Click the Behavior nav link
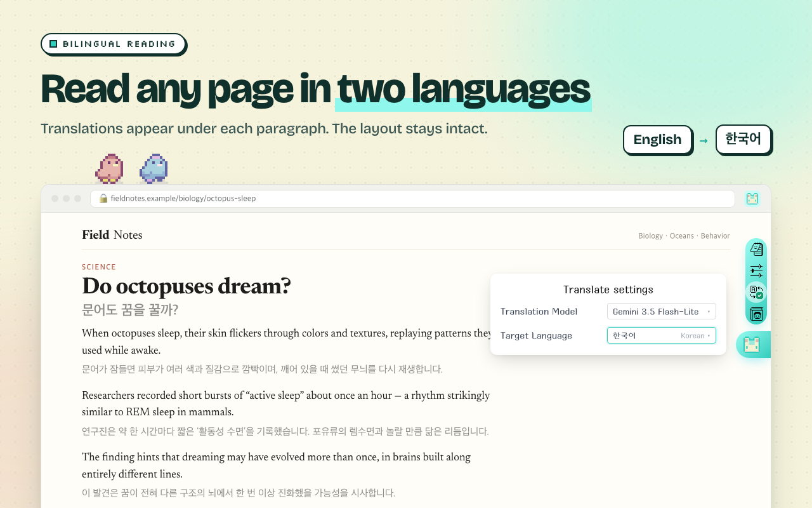The image size is (812, 508). click(x=716, y=236)
